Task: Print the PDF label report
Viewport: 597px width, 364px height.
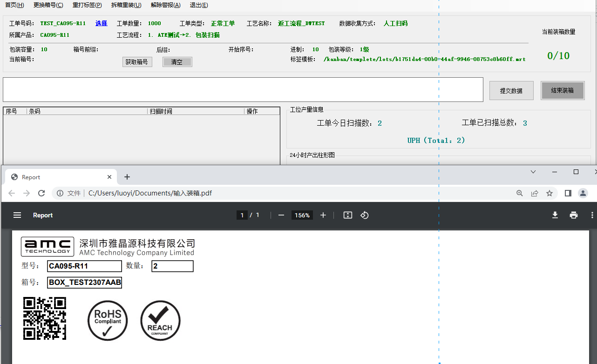Action: click(x=574, y=215)
